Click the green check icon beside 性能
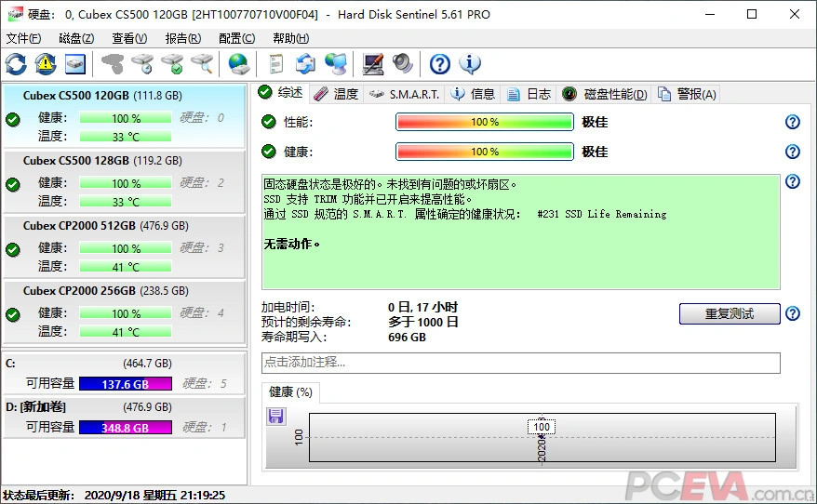The width and height of the screenshot is (817, 504). click(269, 122)
